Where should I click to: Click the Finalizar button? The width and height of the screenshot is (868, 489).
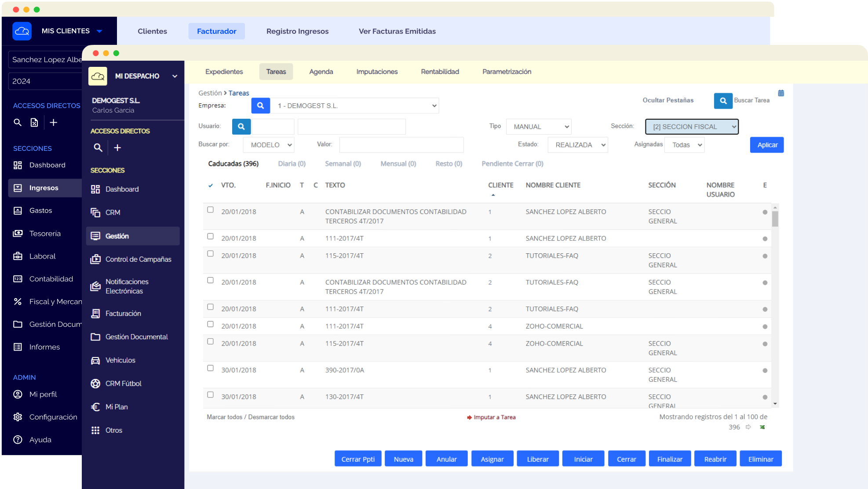[x=669, y=459]
